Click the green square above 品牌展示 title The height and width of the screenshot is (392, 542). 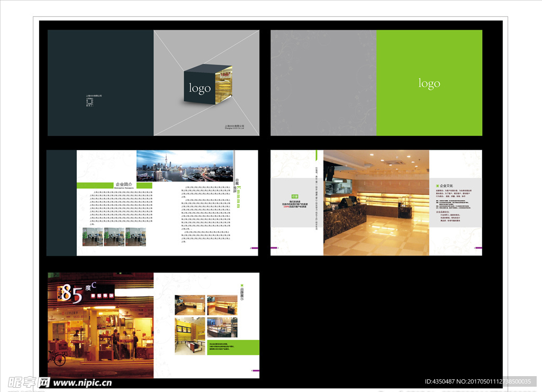pos(241,285)
